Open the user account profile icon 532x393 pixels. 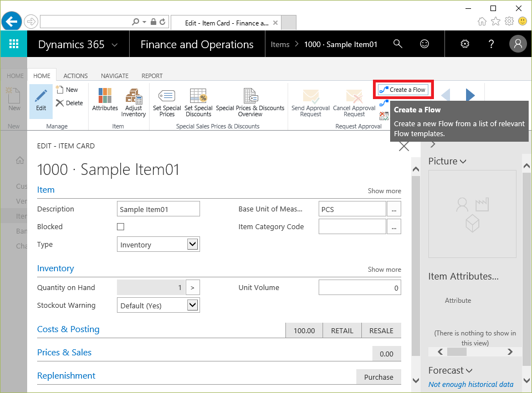[x=518, y=44]
